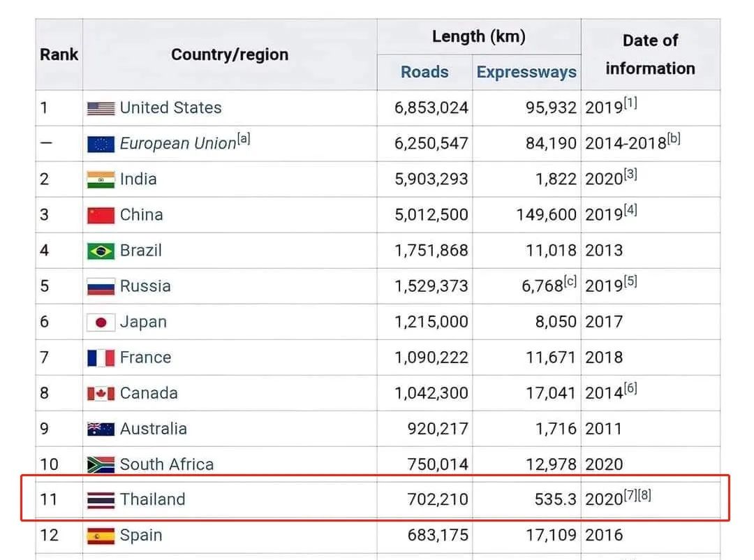754x560 pixels.
Task: Click the Japan flag icon
Action: coord(101,322)
